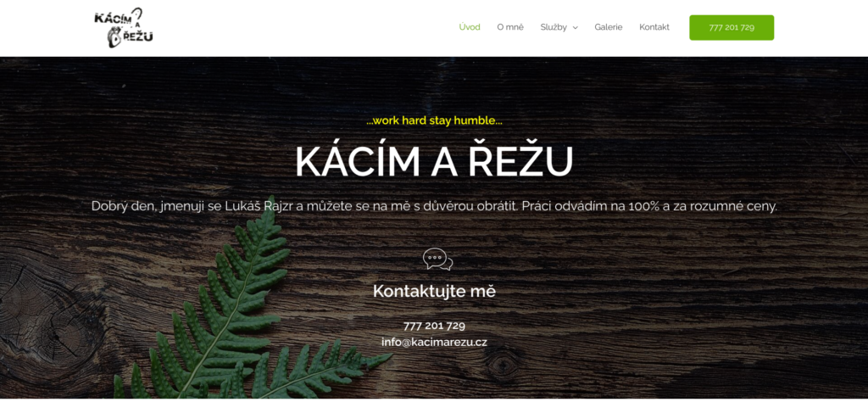Click the Kontaktujte mě heading

[x=434, y=291]
